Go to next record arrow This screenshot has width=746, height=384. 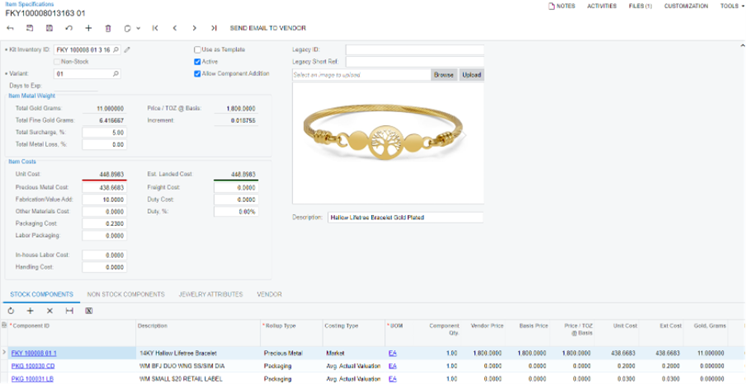pos(194,29)
